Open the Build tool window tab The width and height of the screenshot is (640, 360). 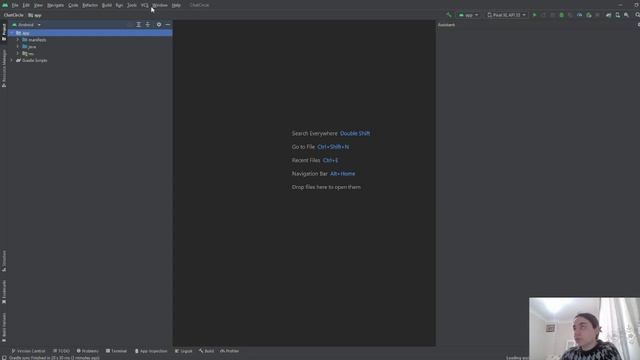207,351
